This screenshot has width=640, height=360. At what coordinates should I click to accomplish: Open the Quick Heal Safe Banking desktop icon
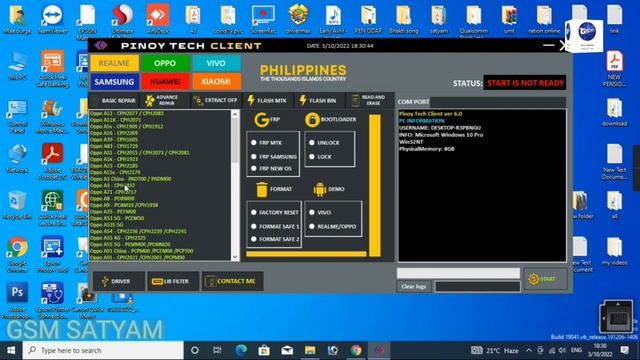52,69
